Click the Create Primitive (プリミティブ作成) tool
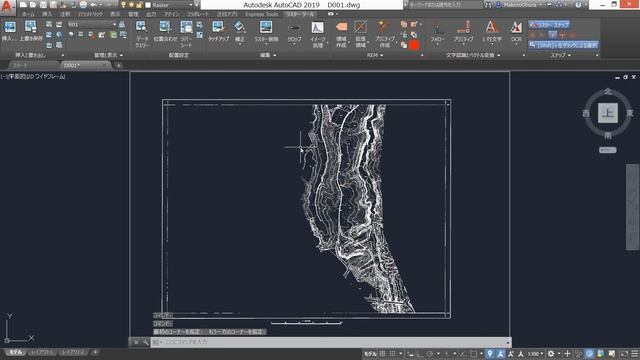Viewport: 640px width, 360px height. point(384,34)
